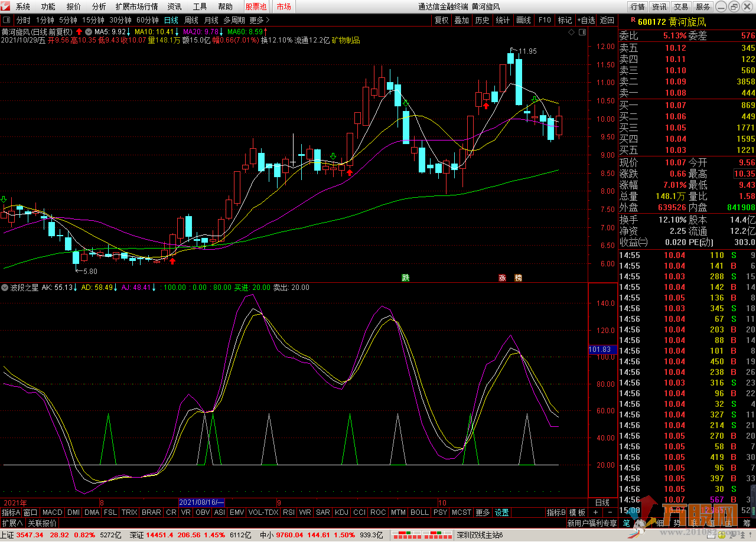Expand the main chart indicator dropdown arrow

click(89, 31)
